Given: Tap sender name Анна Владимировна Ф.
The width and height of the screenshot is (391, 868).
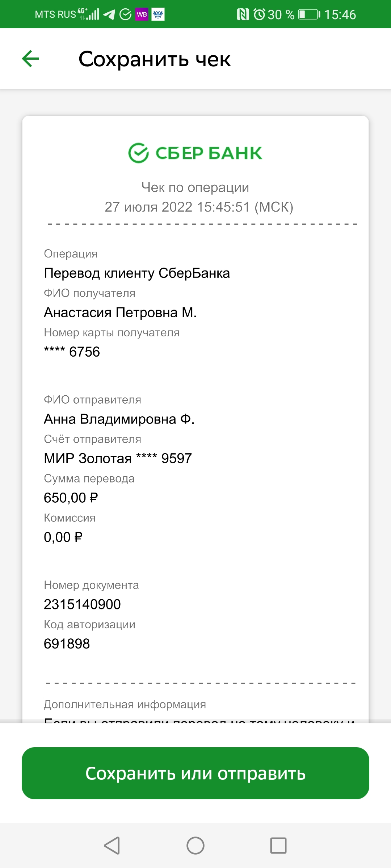Looking at the screenshot, I should point(119,419).
